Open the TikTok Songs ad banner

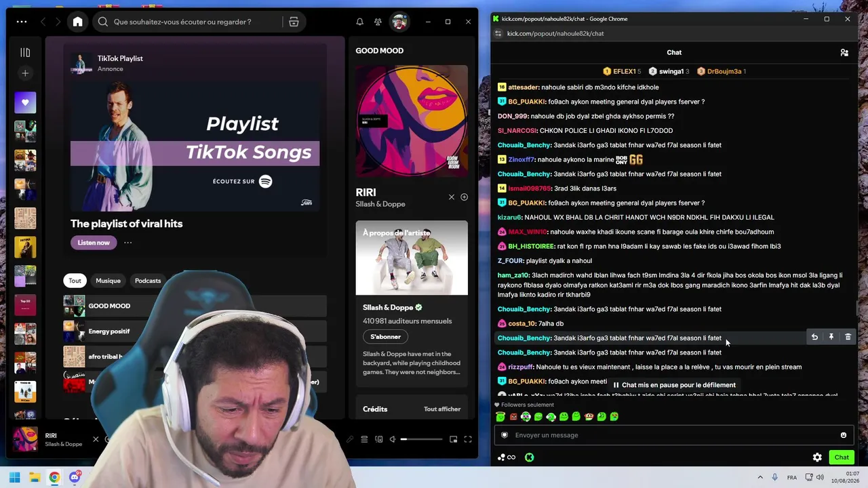[195, 147]
